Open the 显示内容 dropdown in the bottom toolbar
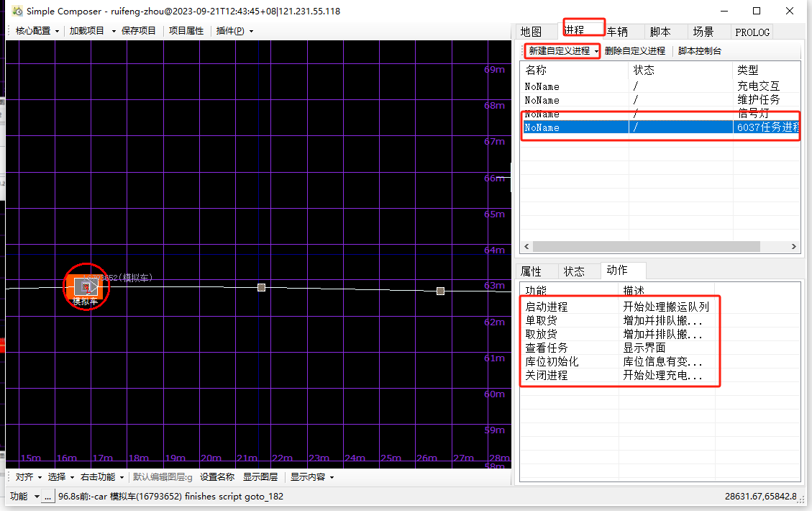812x511 pixels. [311, 477]
